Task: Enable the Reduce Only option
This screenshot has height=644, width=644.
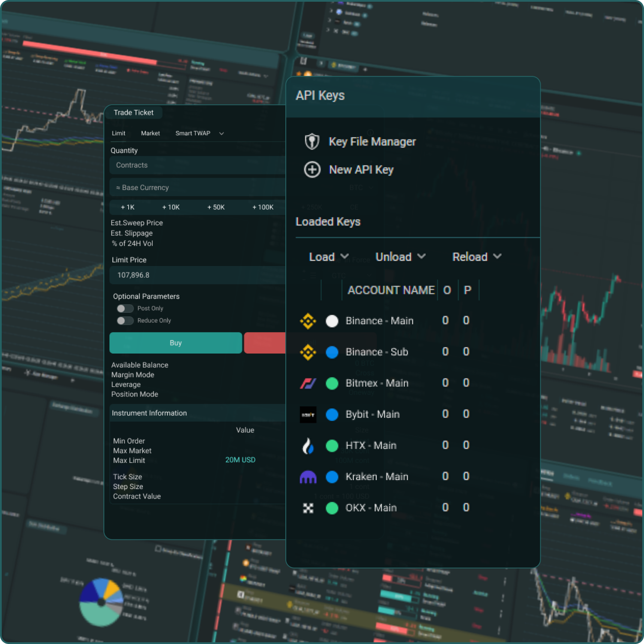Action: pyautogui.click(x=125, y=320)
